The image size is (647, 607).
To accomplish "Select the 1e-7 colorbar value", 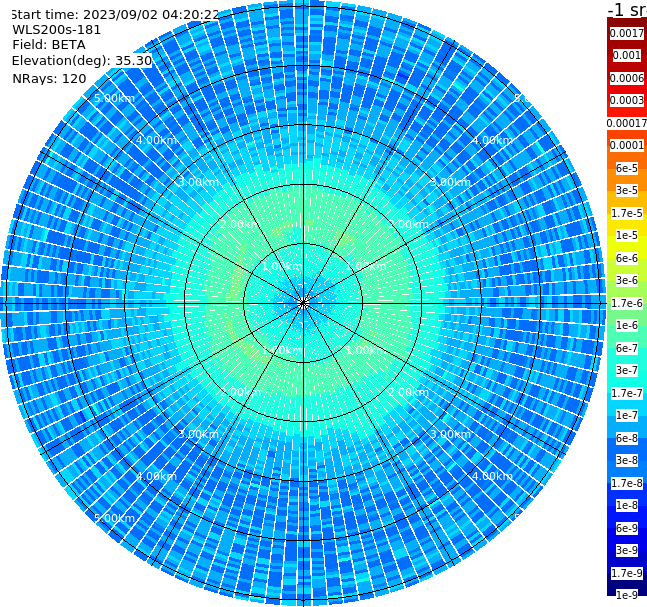I will coord(627,415).
